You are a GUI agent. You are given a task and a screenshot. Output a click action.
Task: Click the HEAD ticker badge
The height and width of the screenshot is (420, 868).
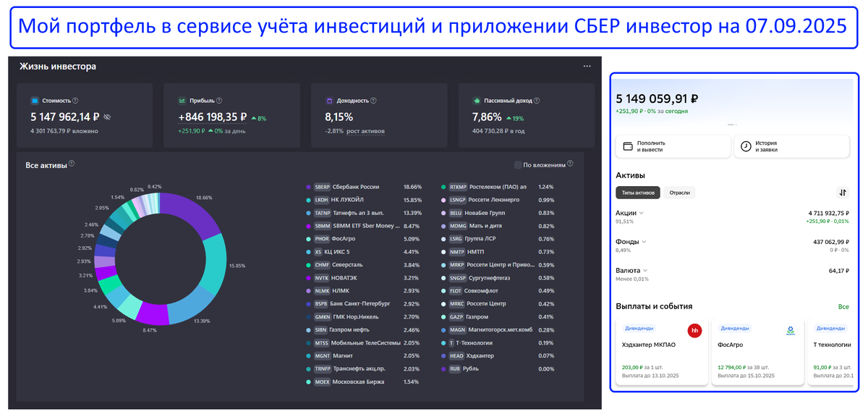pyautogui.click(x=456, y=356)
